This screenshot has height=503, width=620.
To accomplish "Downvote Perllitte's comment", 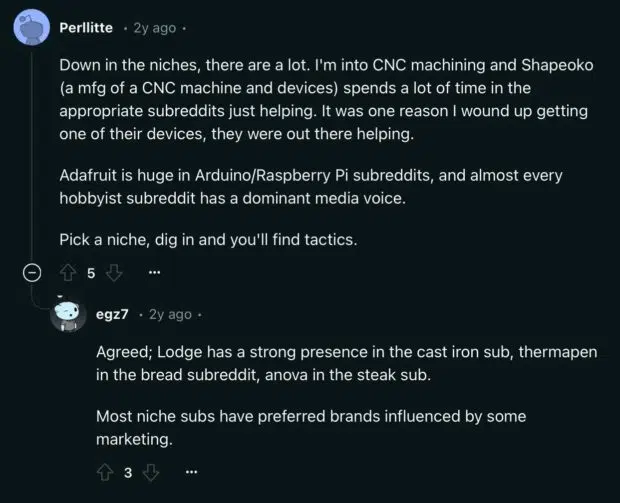I will pos(113,272).
